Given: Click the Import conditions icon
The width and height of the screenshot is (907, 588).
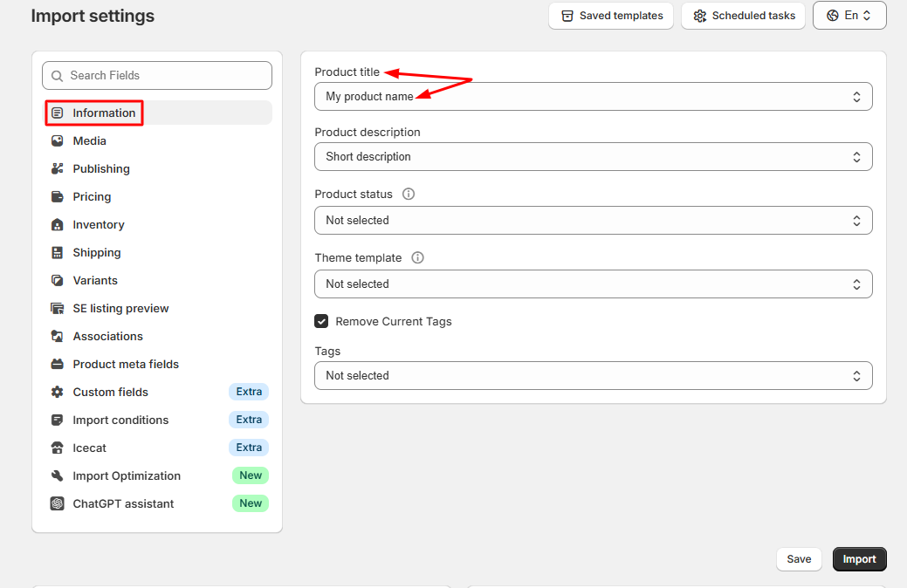Looking at the screenshot, I should click(58, 420).
